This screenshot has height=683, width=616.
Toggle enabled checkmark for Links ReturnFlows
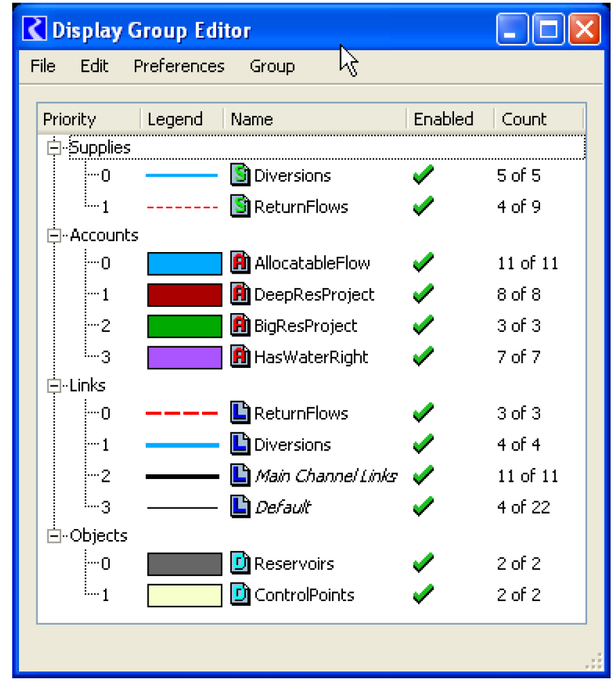coord(423,413)
